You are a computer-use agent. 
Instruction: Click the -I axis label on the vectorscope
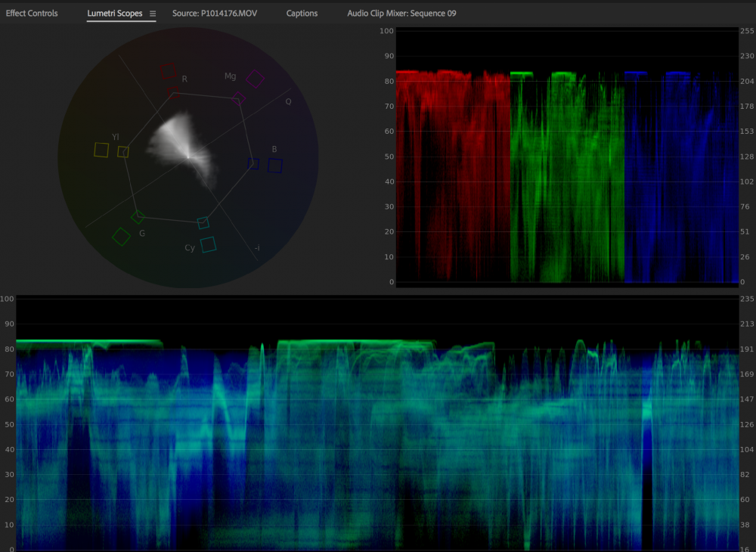coord(257,248)
